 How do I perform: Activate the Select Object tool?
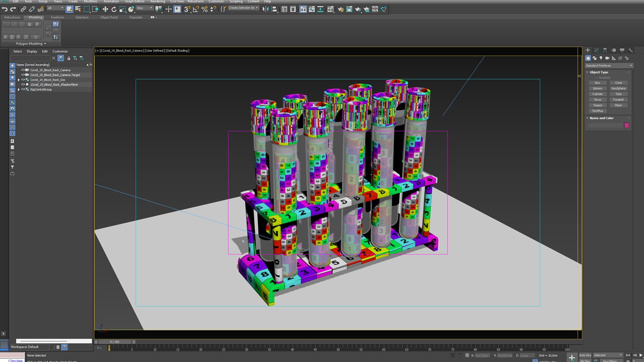(x=69, y=9)
